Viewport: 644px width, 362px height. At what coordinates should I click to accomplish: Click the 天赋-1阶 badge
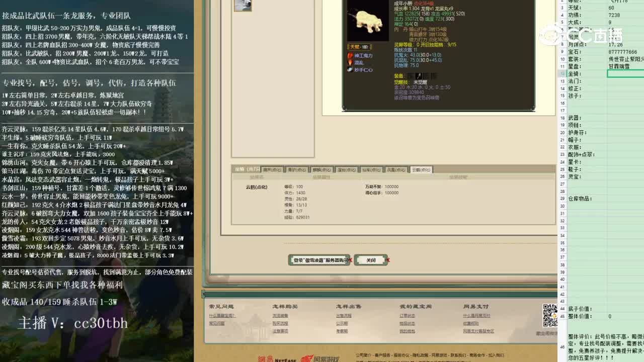[x=358, y=47]
